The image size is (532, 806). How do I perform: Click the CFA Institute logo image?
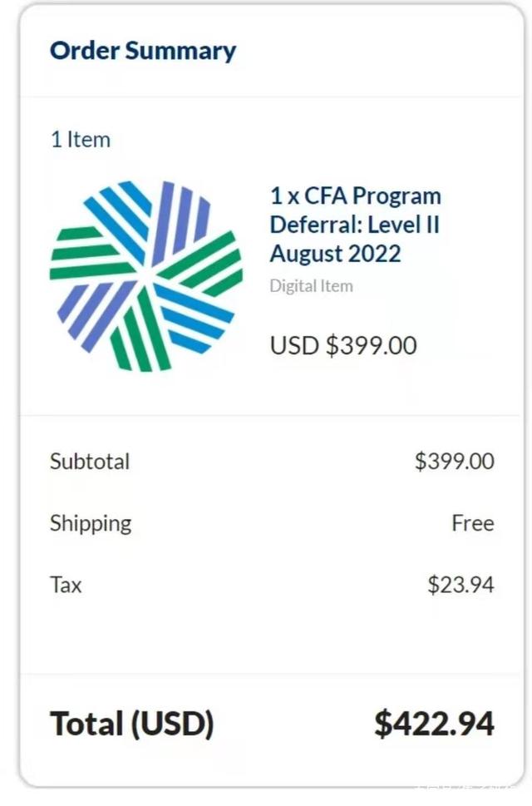pos(146,275)
